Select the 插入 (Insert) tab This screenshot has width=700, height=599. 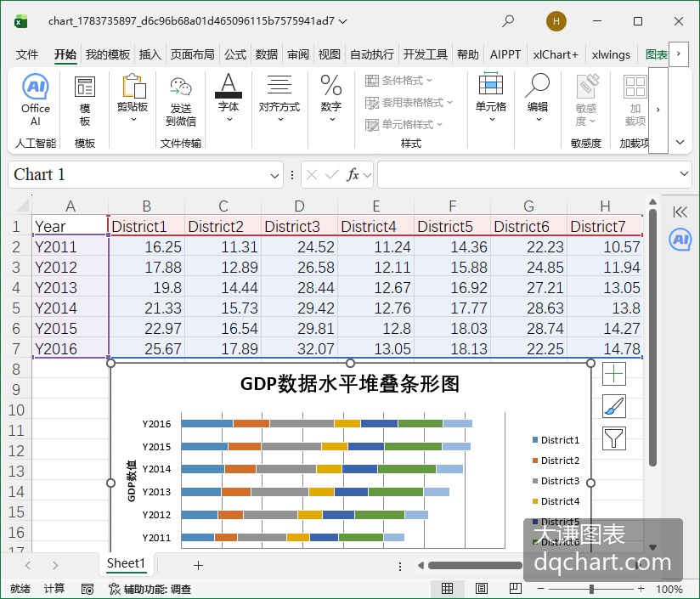pos(150,54)
